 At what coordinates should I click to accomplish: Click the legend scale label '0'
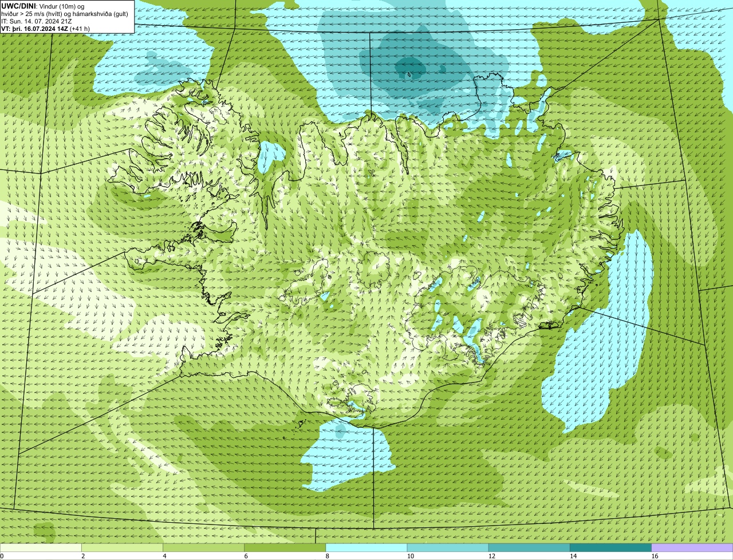click(x=2, y=556)
